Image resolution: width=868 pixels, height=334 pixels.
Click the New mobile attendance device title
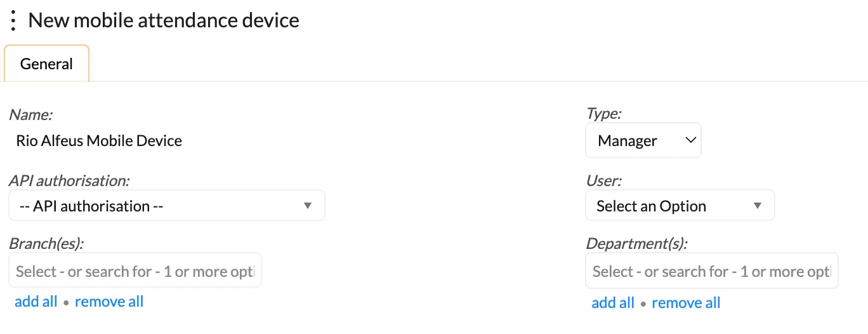164,20
